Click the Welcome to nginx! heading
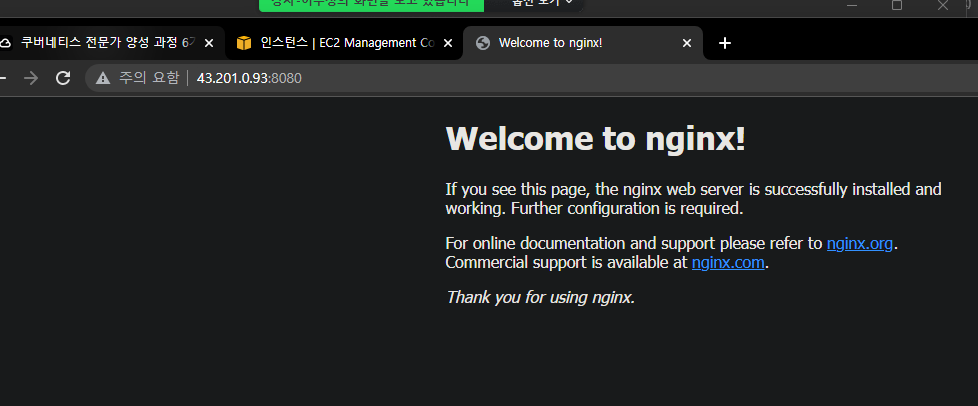 (x=595, y=138)
